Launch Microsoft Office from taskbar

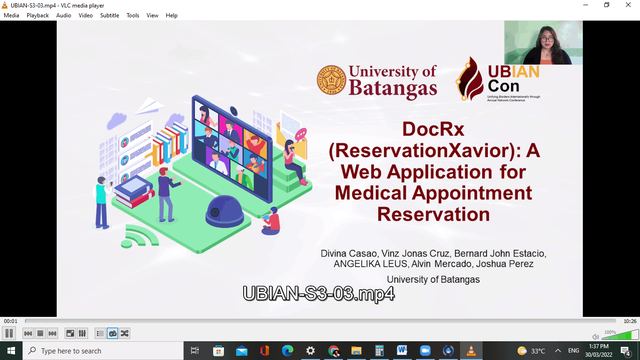[264, 351]
